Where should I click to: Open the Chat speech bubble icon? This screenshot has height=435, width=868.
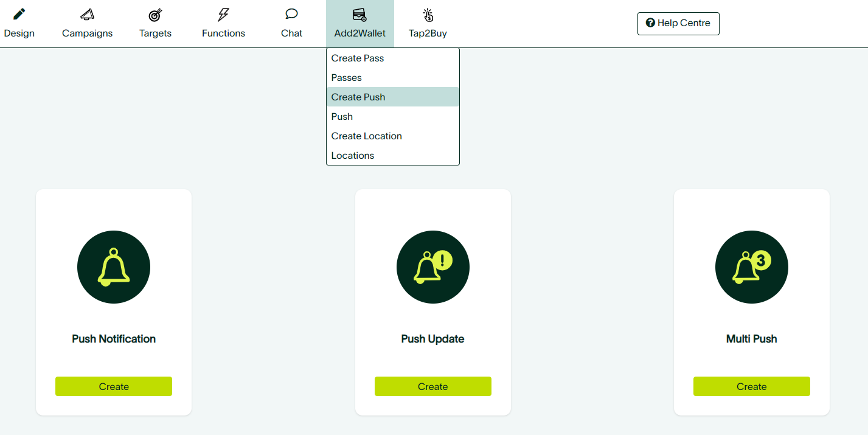click(x=291, y=14)
